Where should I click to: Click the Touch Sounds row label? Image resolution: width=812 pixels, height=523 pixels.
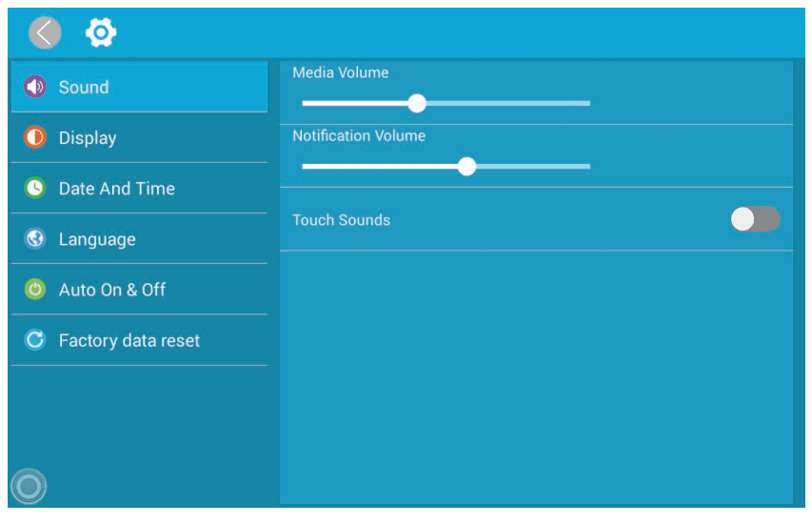[x=341, y=220]
